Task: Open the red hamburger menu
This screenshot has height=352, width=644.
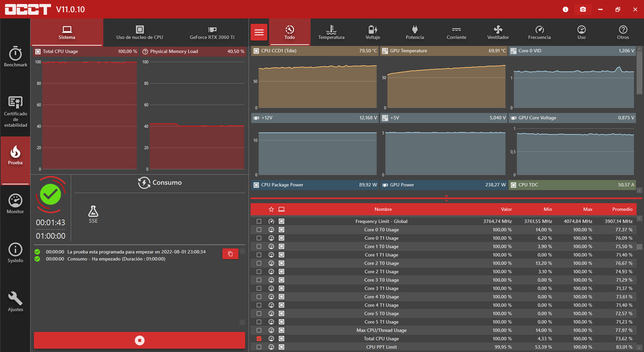Action: point(259,33)
